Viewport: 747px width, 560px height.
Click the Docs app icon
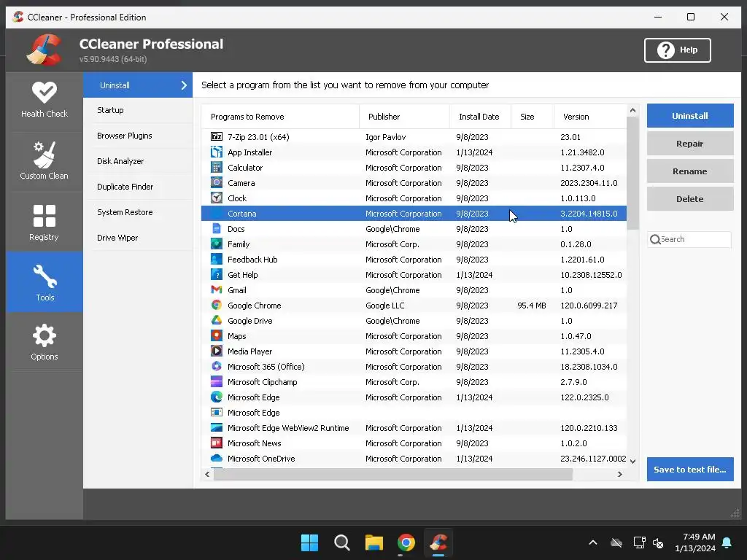(216, 228)
